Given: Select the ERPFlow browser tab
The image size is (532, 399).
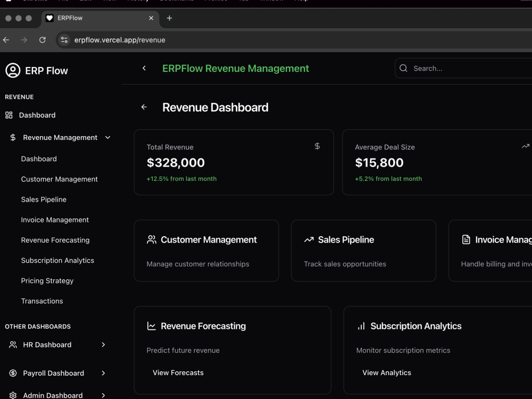Looking at the screenshot, I should [x=100, y=18].
